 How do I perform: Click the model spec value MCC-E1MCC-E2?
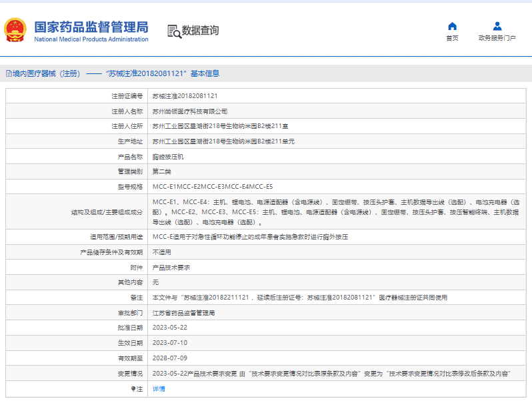click(212, 186)
